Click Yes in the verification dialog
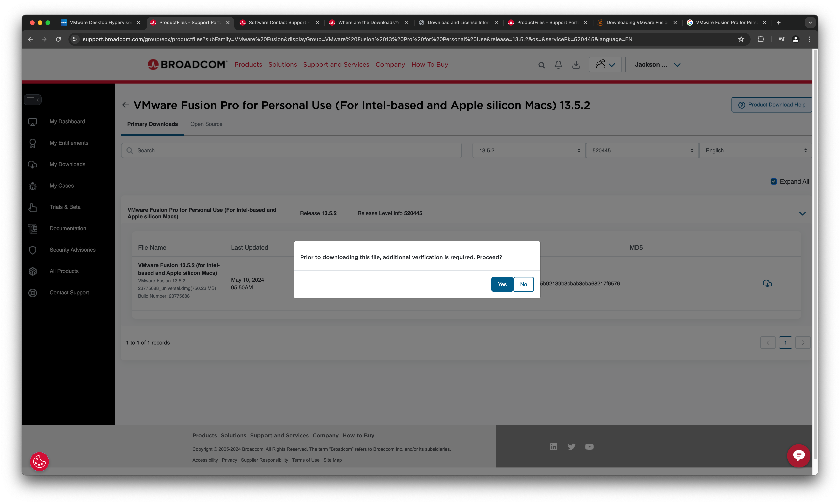Screen dimensions: 840x504 [502, 284]
